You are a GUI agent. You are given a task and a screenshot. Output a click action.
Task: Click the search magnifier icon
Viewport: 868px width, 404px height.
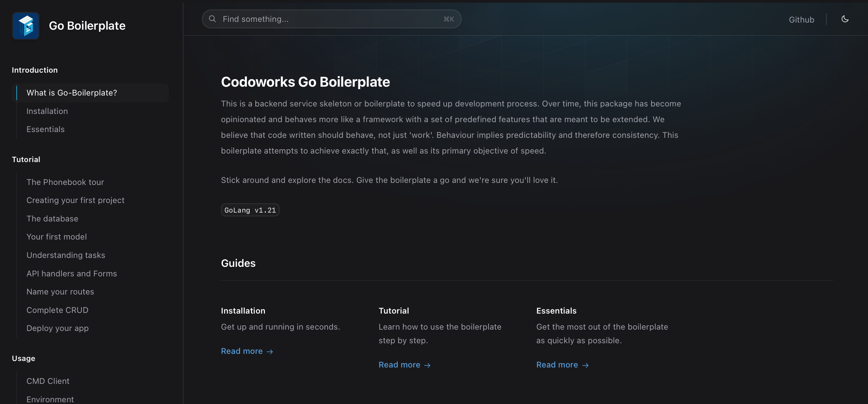[x=212, y=19]
